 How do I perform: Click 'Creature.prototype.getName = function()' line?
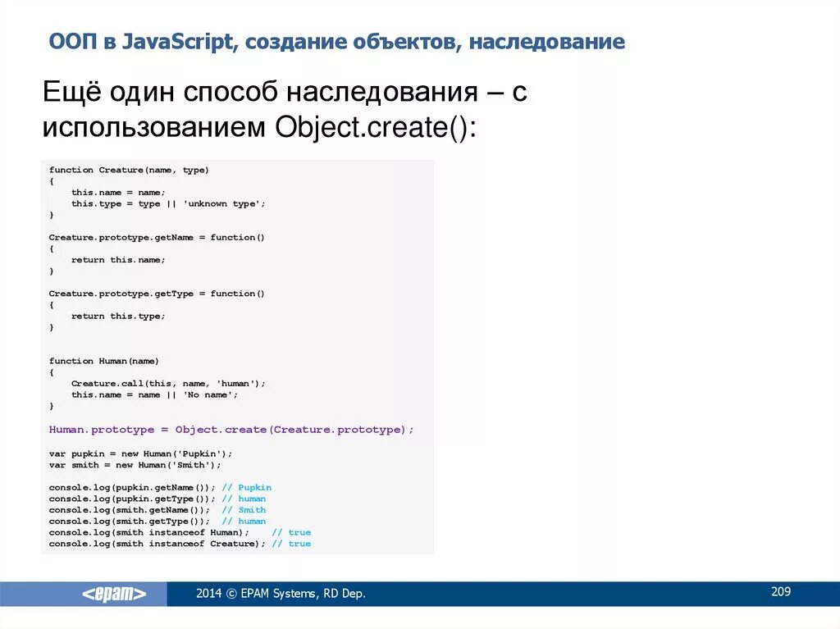[x=157, y=237]
